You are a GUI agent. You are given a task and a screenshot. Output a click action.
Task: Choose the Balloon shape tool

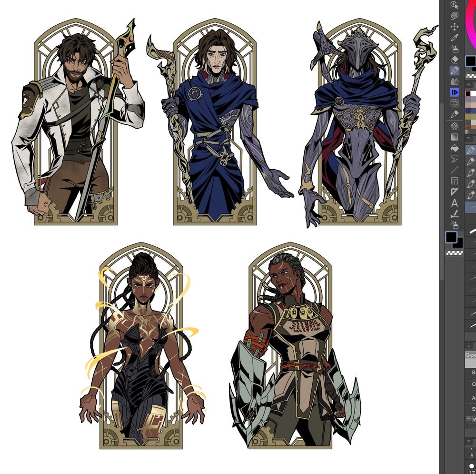tap(454, 159)
